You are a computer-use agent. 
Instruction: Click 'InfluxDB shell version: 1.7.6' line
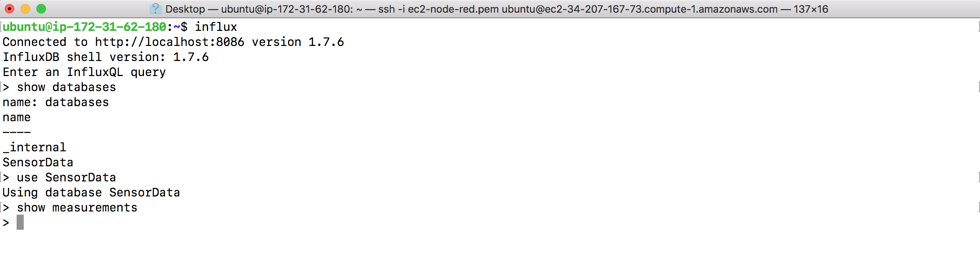(106, 57)
